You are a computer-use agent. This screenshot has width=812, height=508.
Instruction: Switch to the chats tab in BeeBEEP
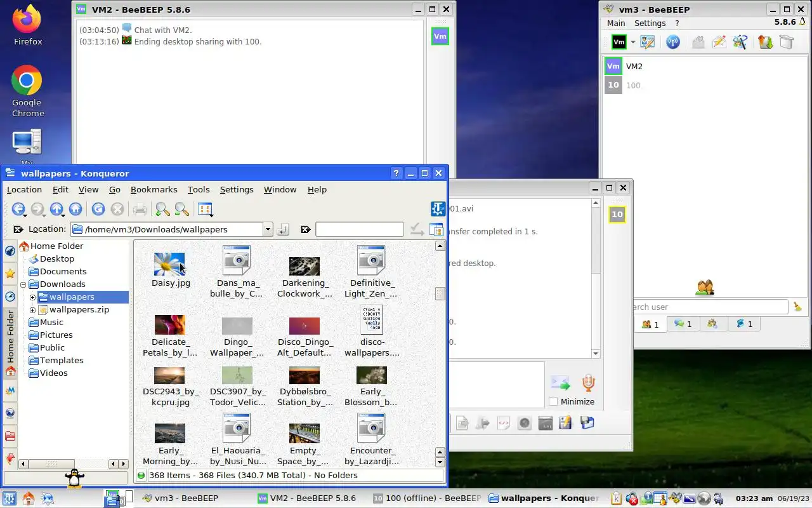click(x=683, y=324)
